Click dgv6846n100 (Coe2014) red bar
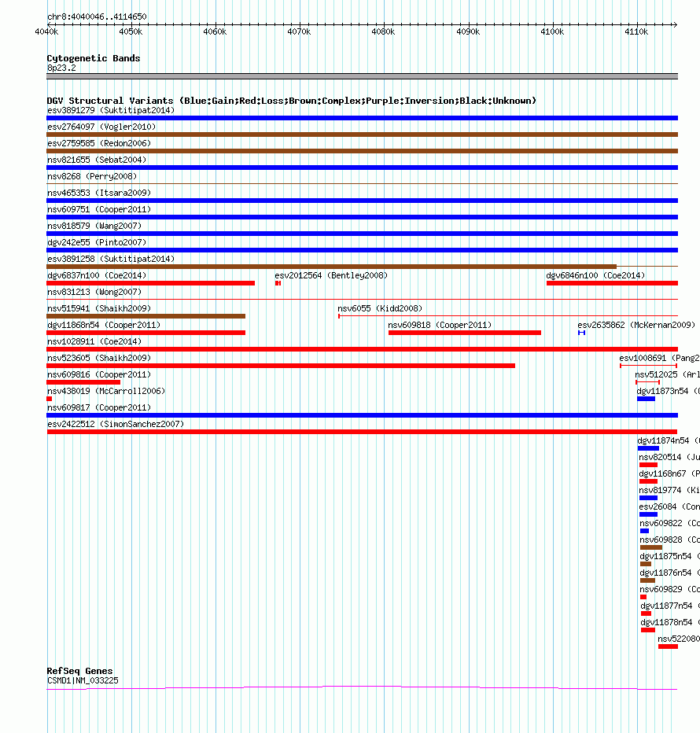Image resolution: width=700 pixels, height=733 pixels. [612, 283]
